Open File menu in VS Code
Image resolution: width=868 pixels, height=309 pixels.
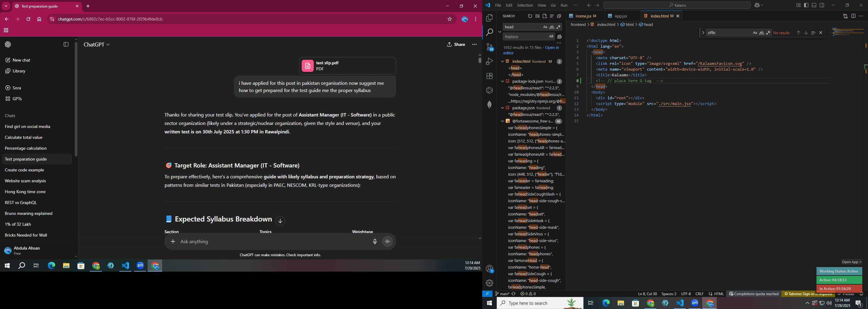(498, 5)
